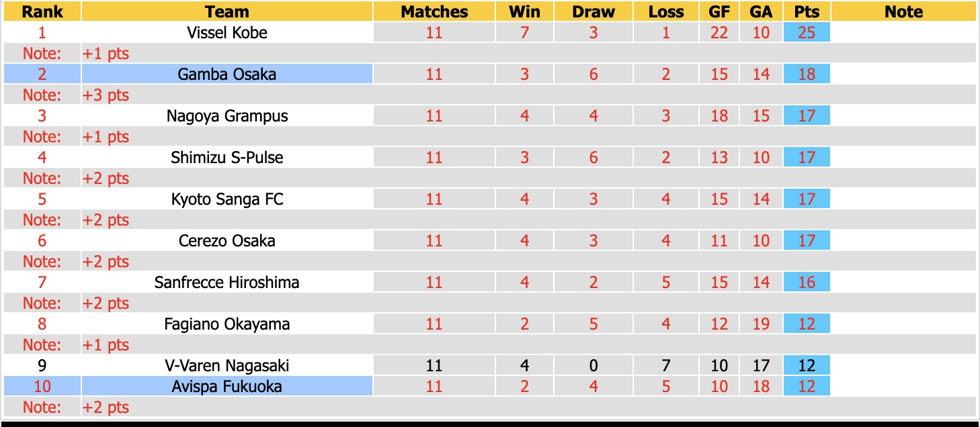Select the Matches column header

(434, 11)
